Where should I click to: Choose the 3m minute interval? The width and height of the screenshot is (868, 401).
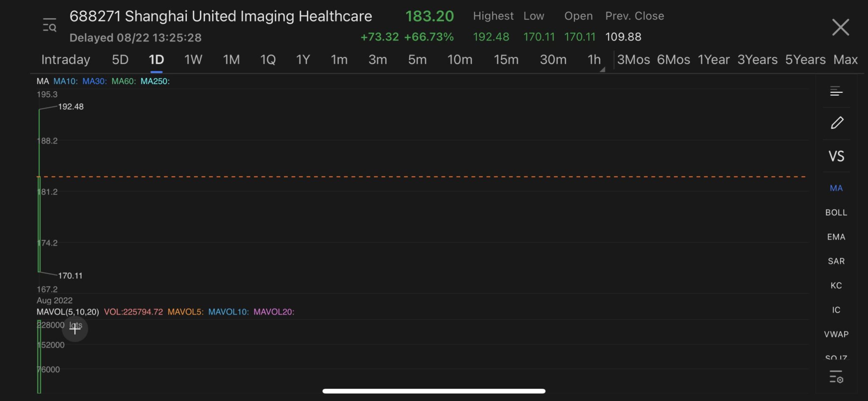pyautogui.click(x=378, y=60)
